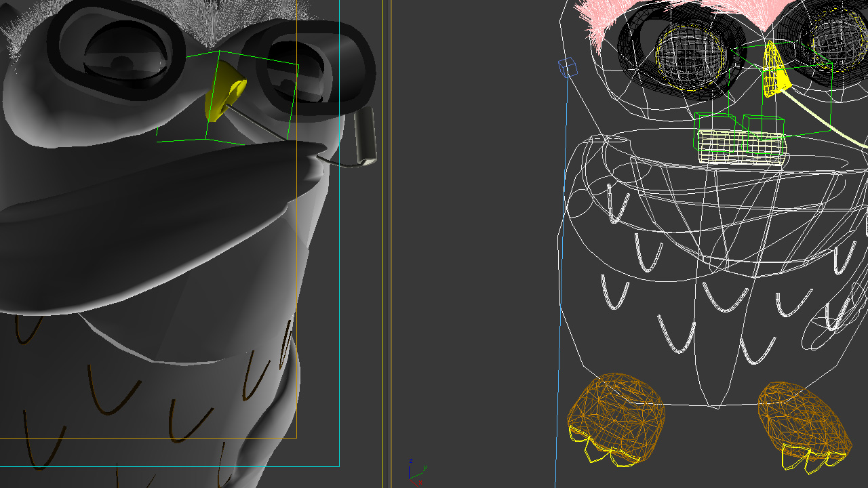Select the pale yellow teeth box wireframe
868x488 pixels.
pos(741,147)
